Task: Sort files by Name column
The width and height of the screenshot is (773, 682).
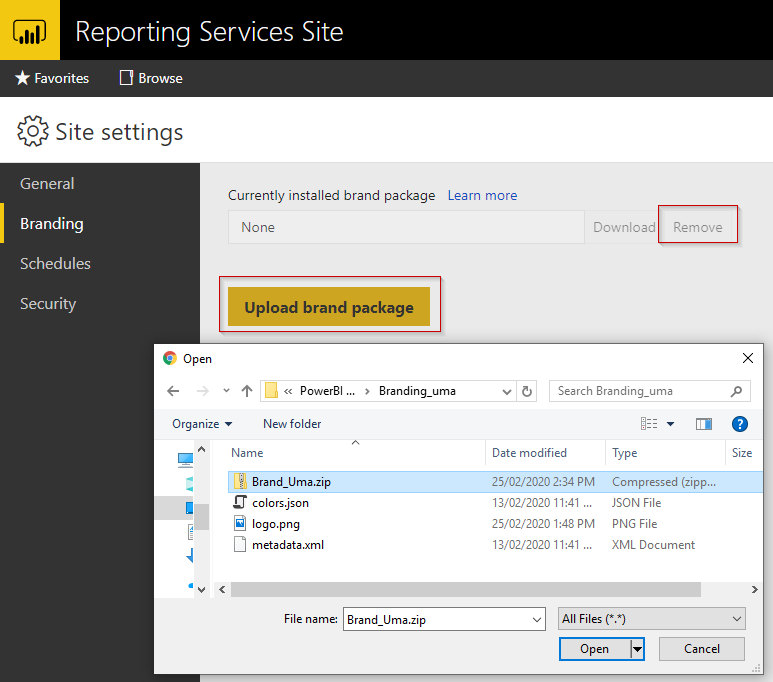Action: click(x=247, y=453)
